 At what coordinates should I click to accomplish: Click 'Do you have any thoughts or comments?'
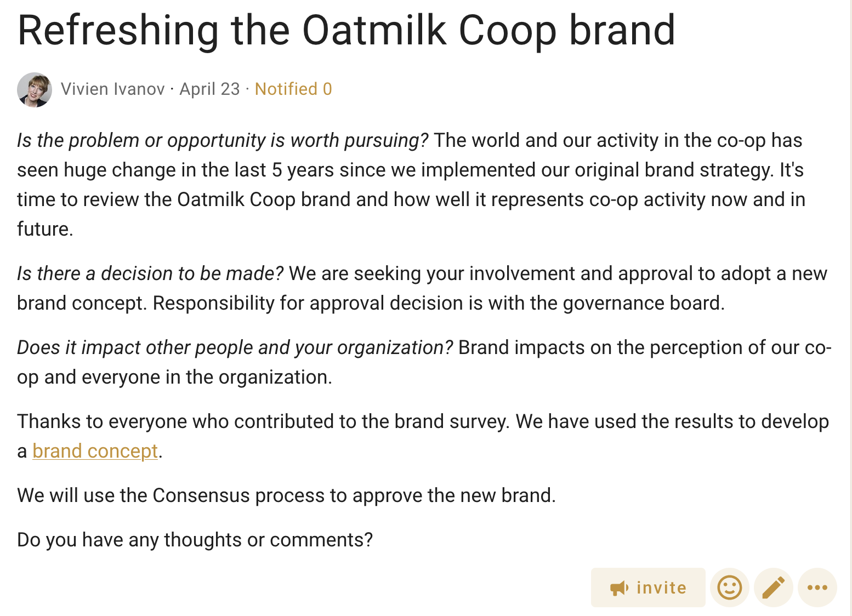click(x=195, y=540)
